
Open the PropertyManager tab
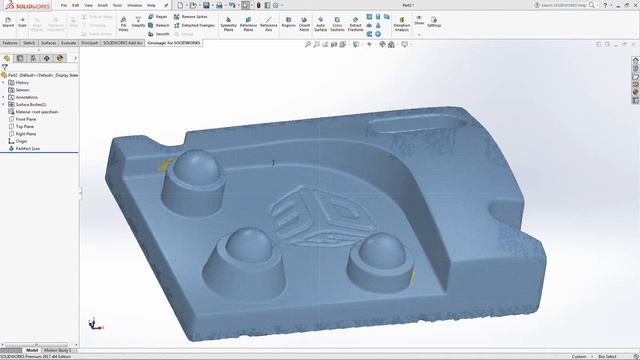pos(20,58)
